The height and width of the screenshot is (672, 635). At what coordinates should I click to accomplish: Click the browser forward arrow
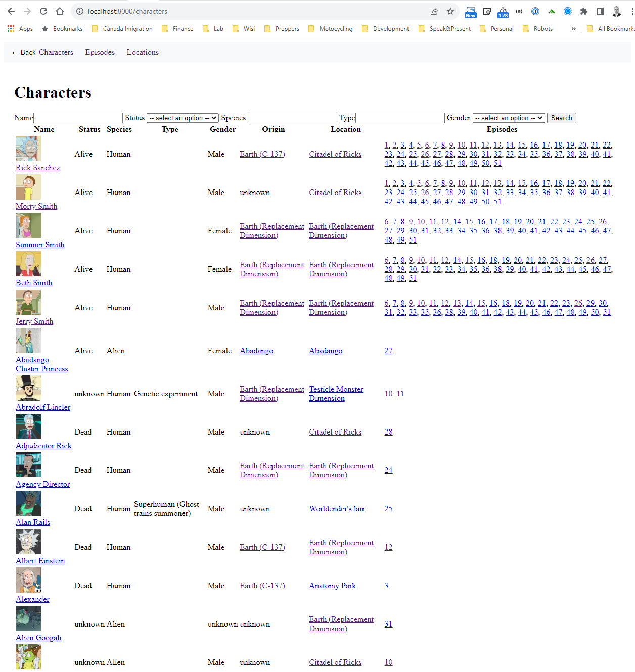(x=27, y=11)
